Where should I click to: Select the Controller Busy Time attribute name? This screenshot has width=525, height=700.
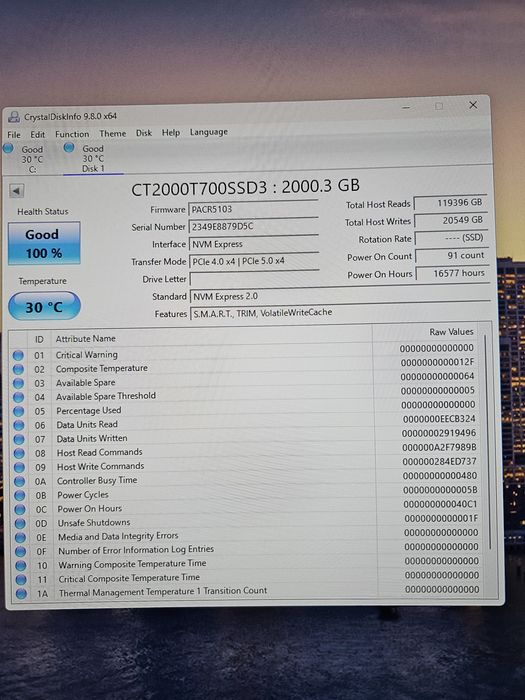[97, 481]
